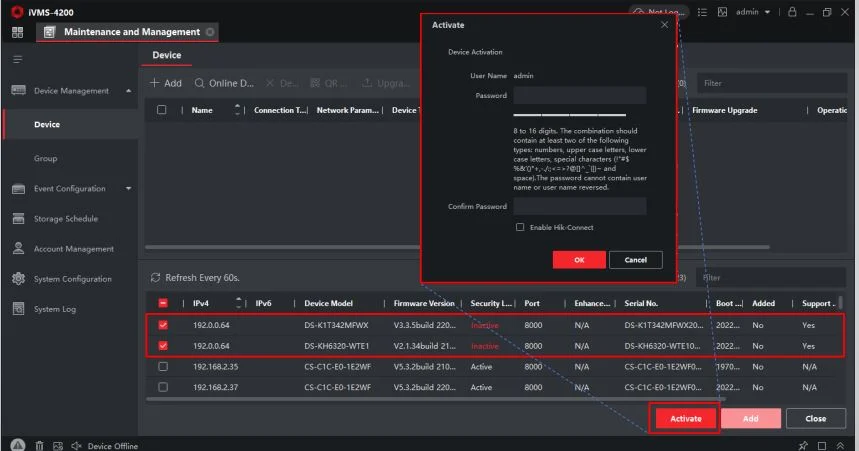This screenshot has height=451, width=859.
Task: Click online devices horizontal scrollbar
Action: click(436, 399)
